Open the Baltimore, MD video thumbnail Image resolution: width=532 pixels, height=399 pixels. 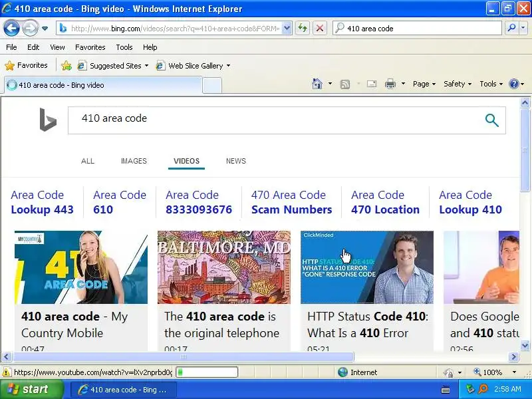[x=224, y=267]
